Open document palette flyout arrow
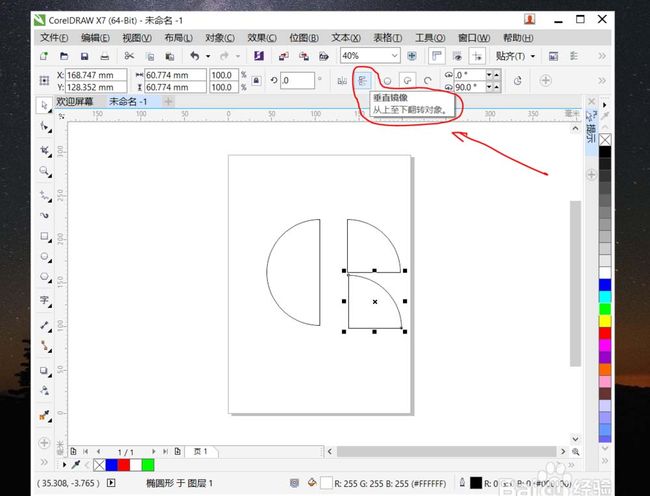650x496 pixels. (64, 465)
